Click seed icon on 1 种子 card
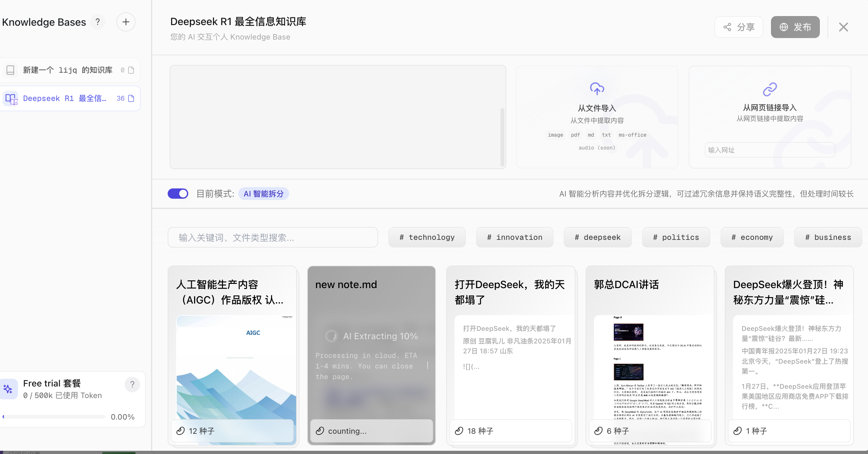 tap(738, 431)
